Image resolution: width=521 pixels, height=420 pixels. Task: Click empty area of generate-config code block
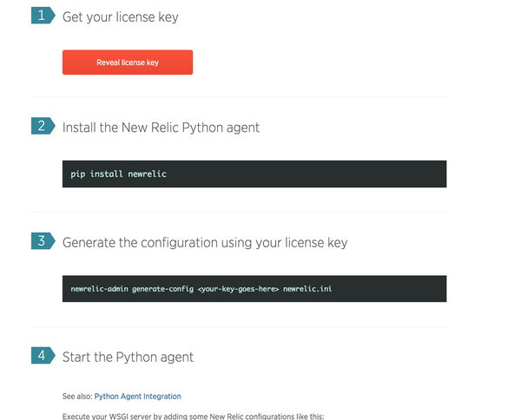389,289
